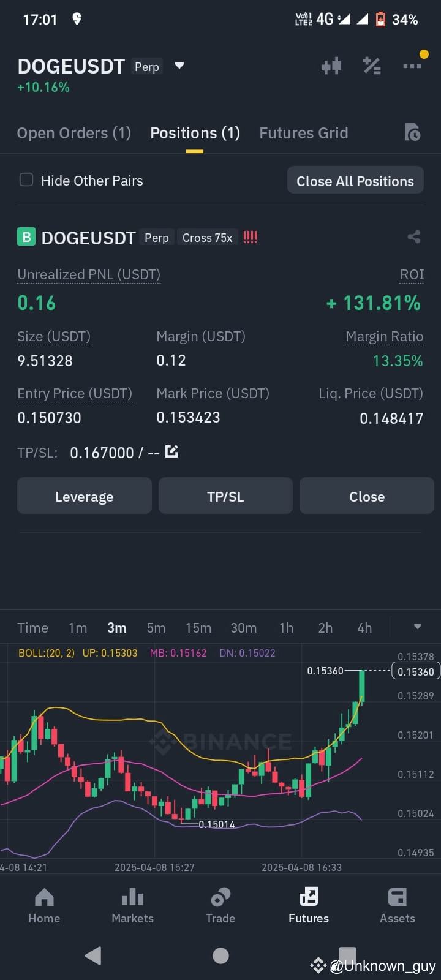Viewport: 441px width, 980px height.
Task: Edit TP/SL via pencil icon
Action: [172, 452]
